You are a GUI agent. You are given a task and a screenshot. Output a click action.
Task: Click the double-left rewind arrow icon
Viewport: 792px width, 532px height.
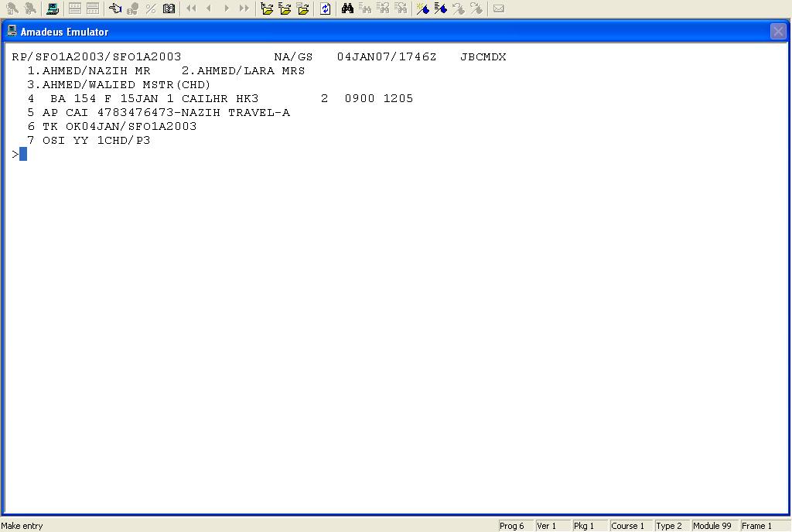coord(191,9)
